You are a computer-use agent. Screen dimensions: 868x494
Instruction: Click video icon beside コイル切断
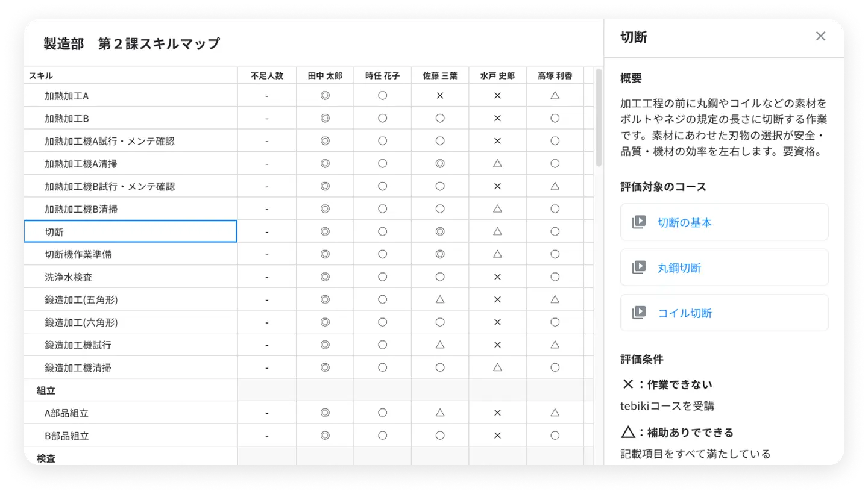point(639,313)
